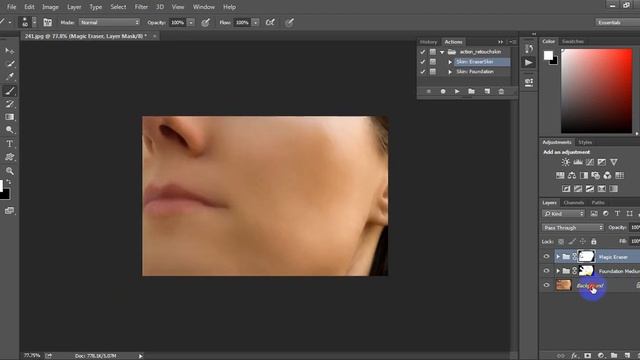The image size is (640, 360).
Task: Add Vibrance adjustment
Action: tap(614, 162)
